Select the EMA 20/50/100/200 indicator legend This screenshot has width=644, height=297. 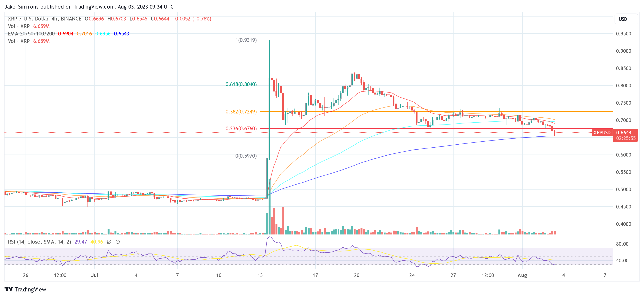31,34
